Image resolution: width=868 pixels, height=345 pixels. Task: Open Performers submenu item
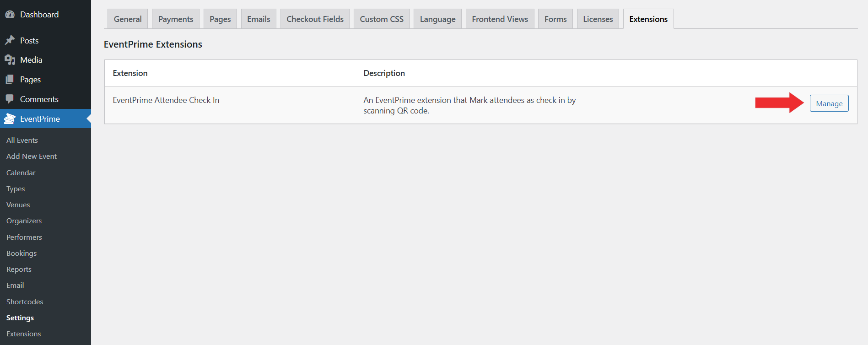24,237
